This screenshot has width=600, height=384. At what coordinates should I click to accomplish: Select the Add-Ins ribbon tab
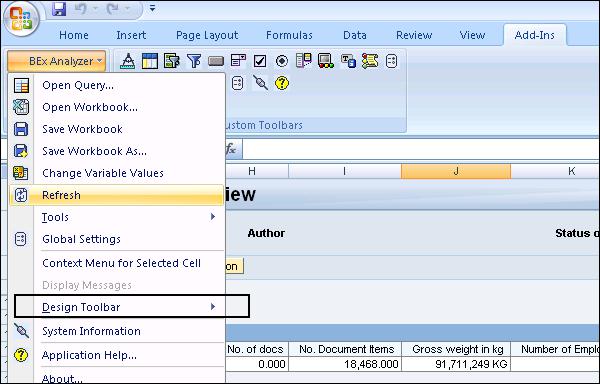(535, 35)
